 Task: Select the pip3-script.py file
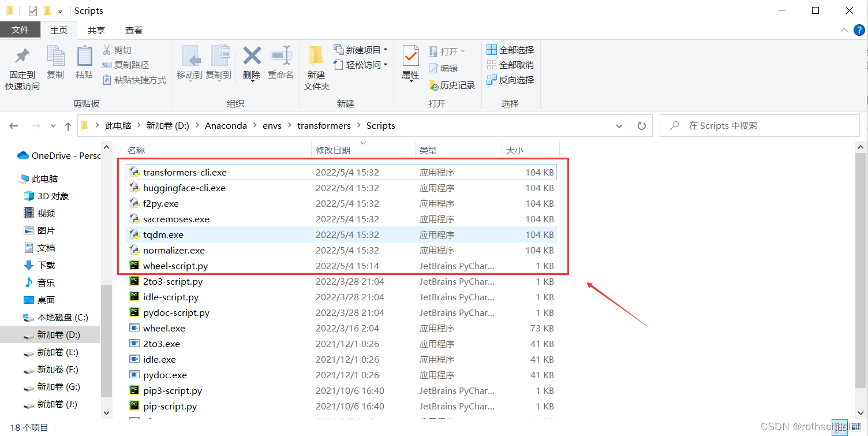point(341,390)
